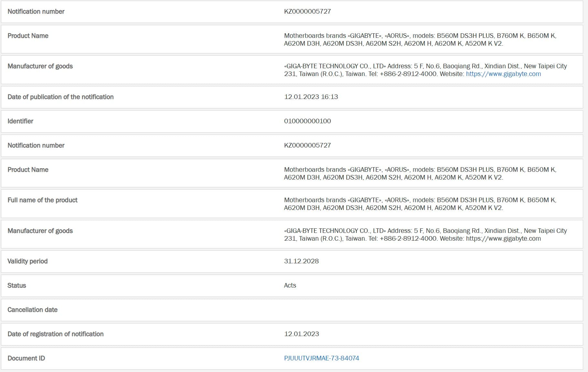Select KZ0000005727 value directly below Identifier row

pyautogui.click(x=307, y=145)
